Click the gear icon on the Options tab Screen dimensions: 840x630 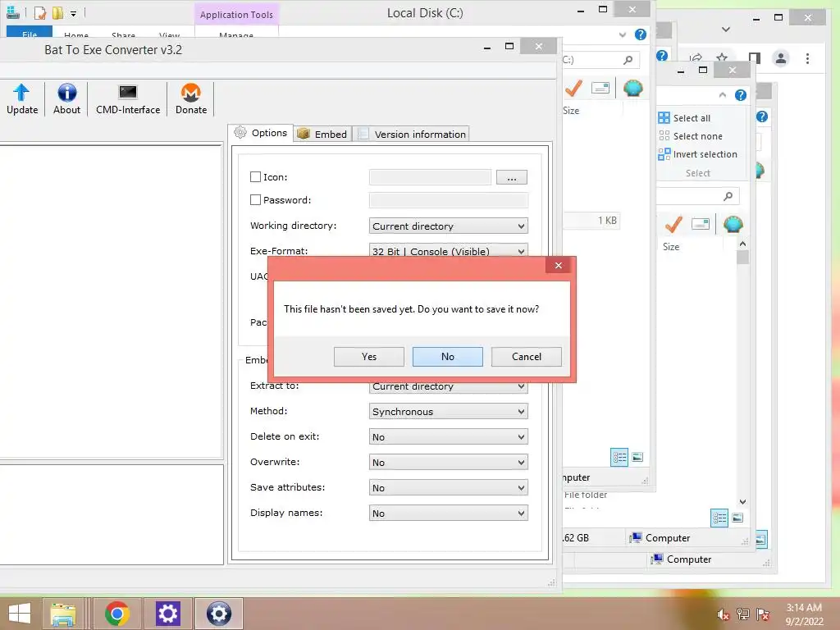pyautogui.click(x=240, y=132)
